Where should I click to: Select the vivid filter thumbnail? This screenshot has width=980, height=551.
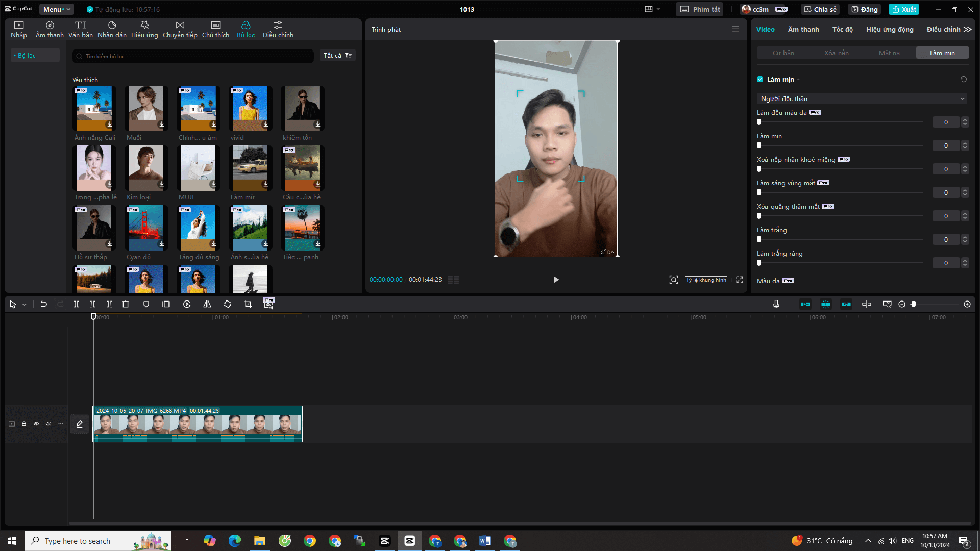pyautogui.click(x=250, y=108)
